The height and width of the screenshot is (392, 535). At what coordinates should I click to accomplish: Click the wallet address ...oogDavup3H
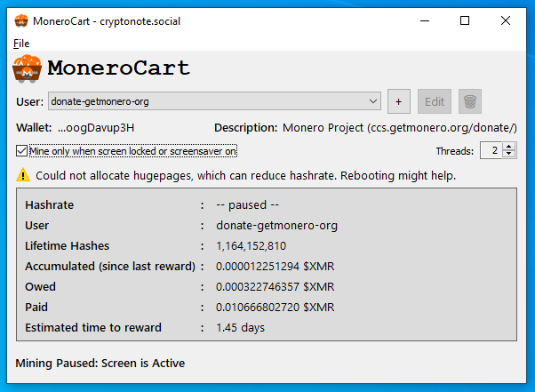96,128
